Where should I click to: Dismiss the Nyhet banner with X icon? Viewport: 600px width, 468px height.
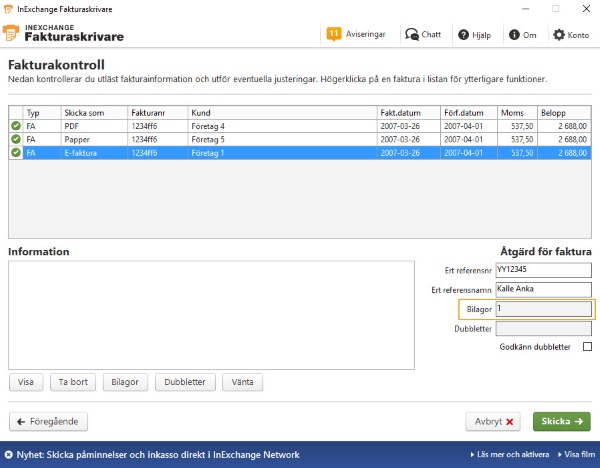point(8,455)
